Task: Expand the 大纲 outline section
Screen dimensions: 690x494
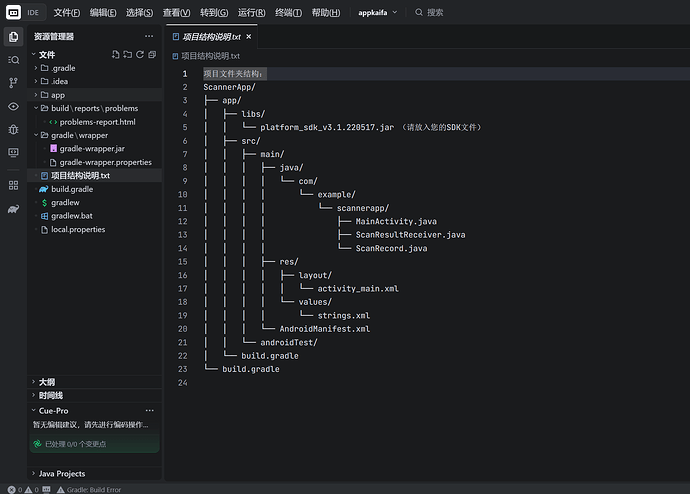Action: [46, 381]
